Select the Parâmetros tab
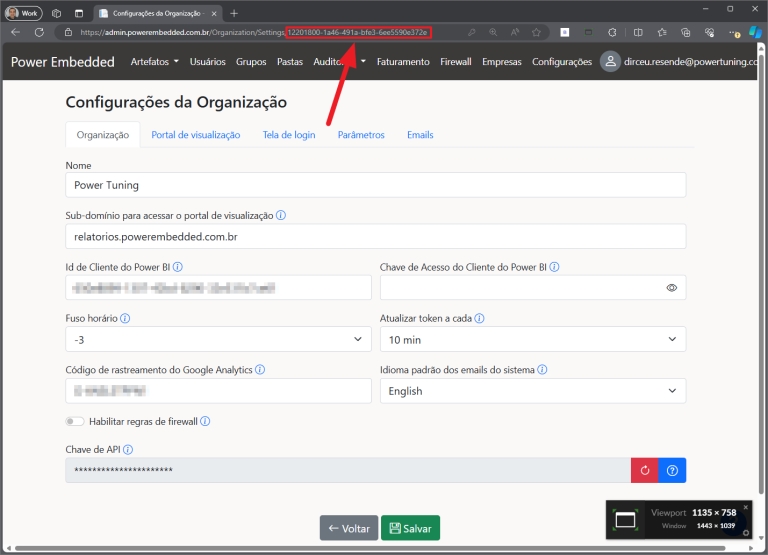Viewport: 768px width, 555px height. (x=360, y=135)
